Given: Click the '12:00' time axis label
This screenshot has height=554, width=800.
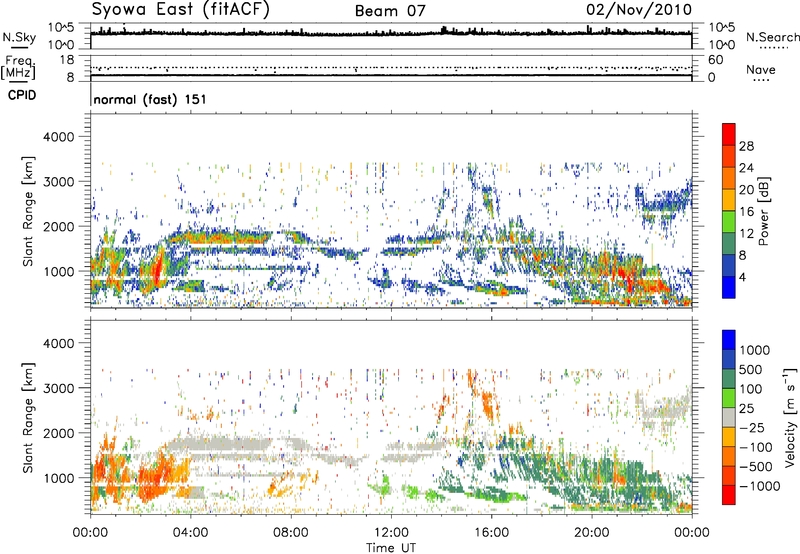Looking at the screenshot, I should [x=391, y=533].
